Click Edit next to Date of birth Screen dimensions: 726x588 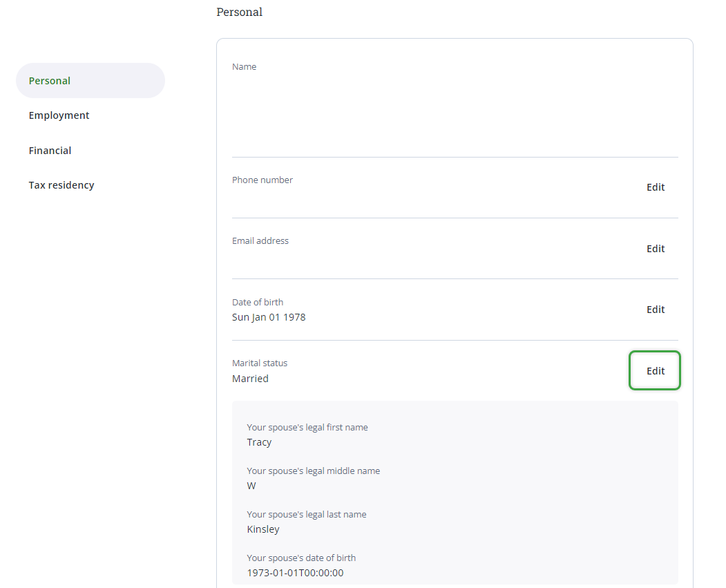tap(655, 310)
